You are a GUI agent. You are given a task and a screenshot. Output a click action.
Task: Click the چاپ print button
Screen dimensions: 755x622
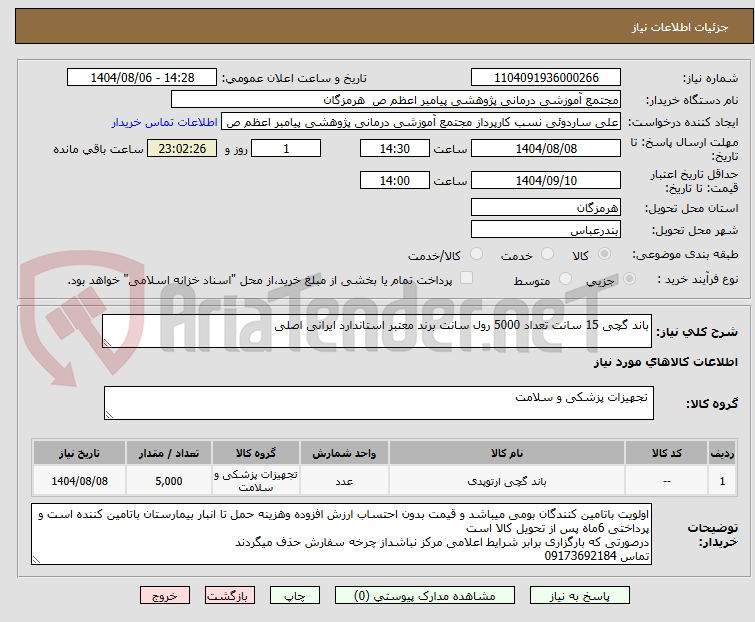[x=295, y=596]
